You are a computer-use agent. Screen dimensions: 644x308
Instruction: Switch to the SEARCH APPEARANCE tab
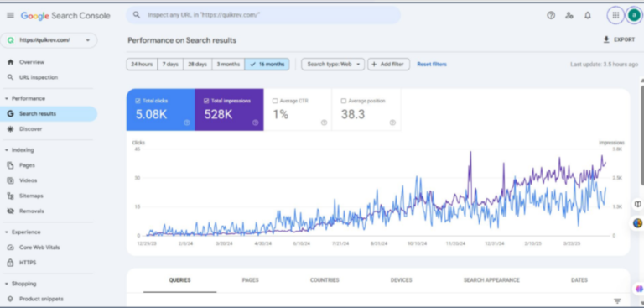coord(491,280)
